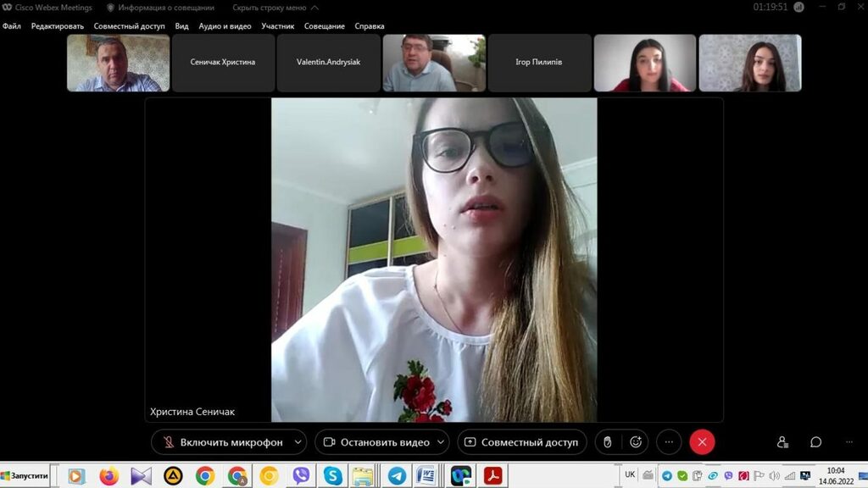Collapse menu bar via Скрыть строку меню
The image size is (868, 488).
[x=275, y=8]
